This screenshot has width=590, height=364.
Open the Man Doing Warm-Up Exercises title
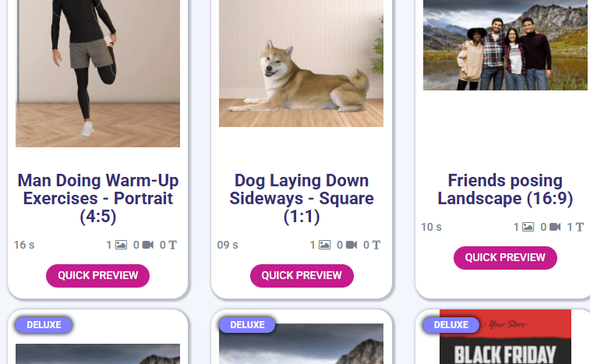pos(98,199)
